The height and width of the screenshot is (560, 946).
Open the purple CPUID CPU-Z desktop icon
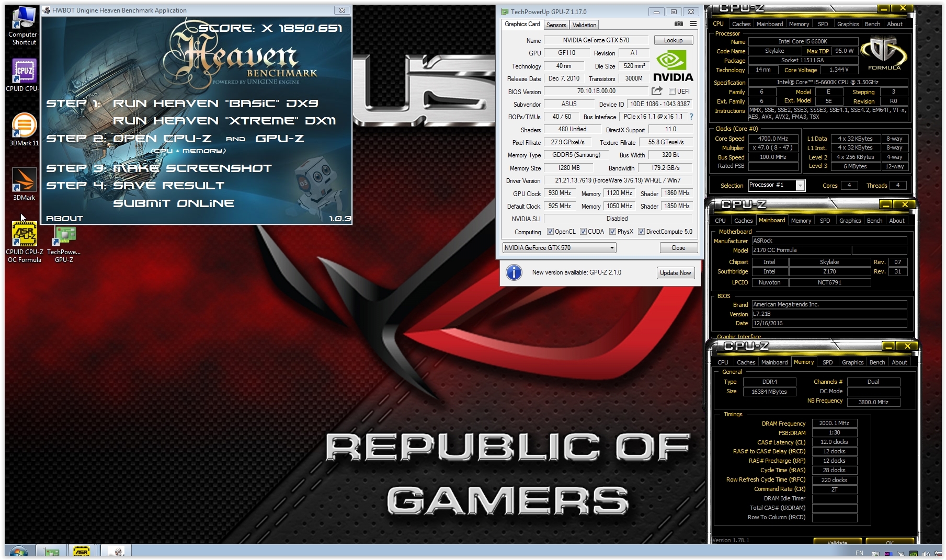(24, 75)
